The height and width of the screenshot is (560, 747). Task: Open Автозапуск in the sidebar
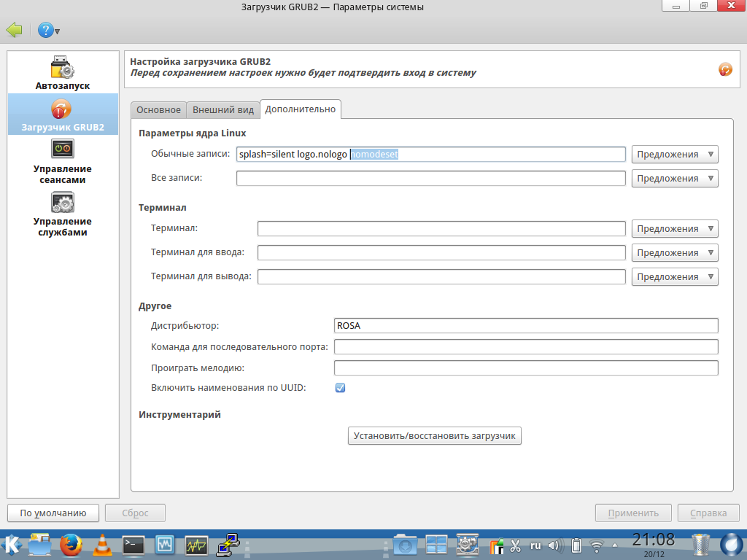[63, 73]
